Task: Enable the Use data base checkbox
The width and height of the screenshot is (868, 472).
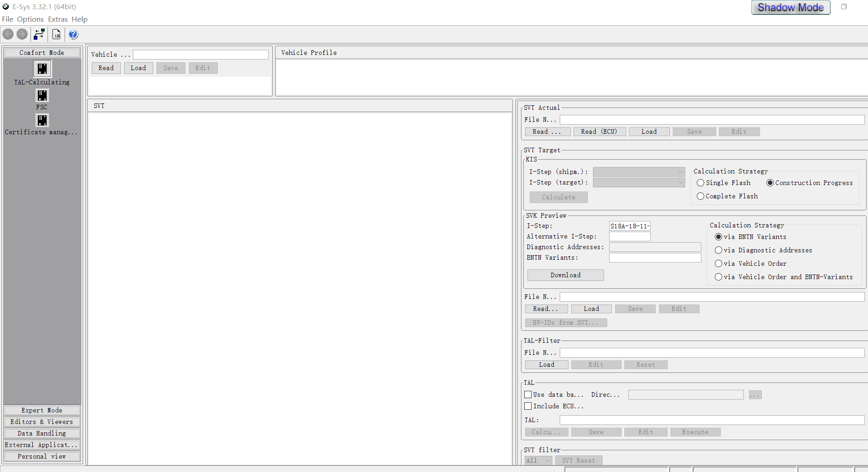Action: click(528, 394)
